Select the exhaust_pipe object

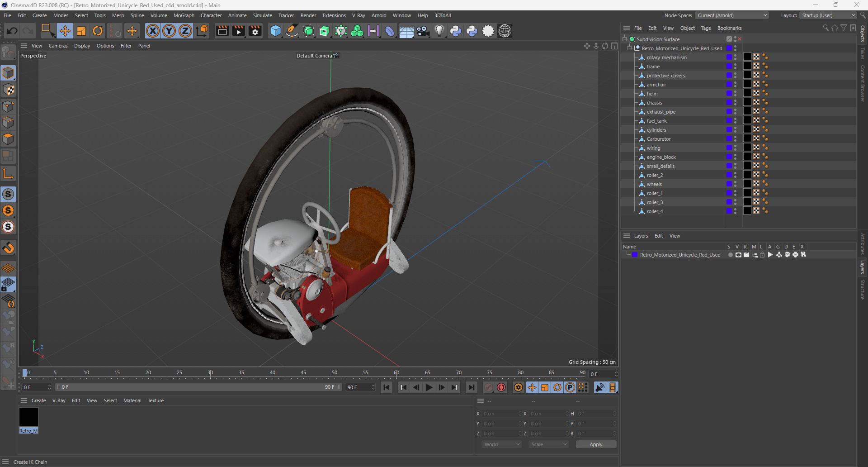pos(661,112)
